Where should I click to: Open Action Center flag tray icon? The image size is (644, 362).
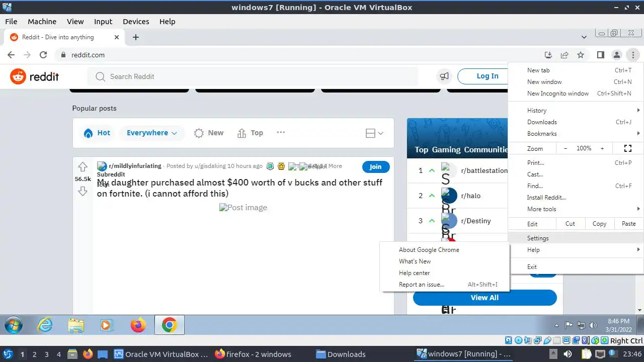[x=569, y=325]
